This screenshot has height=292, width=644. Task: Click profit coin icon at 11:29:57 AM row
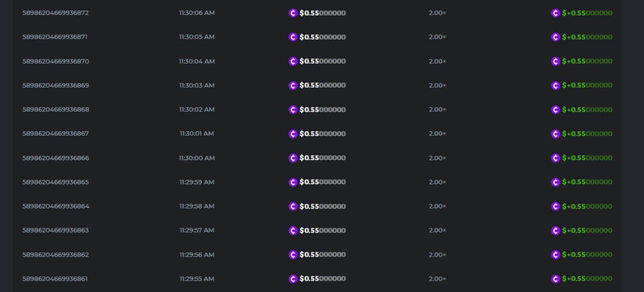tap(555, 230)
